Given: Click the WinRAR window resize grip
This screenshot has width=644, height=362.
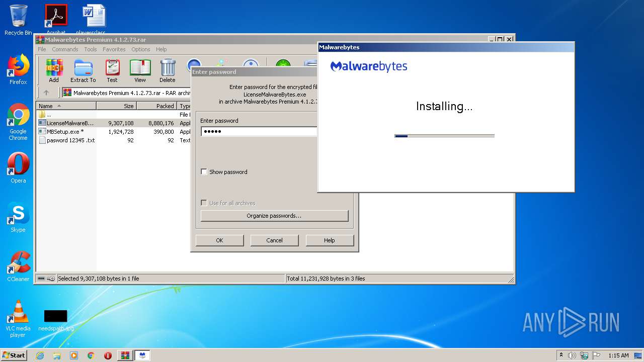Looking at the screenshot, I should point(511,280).
